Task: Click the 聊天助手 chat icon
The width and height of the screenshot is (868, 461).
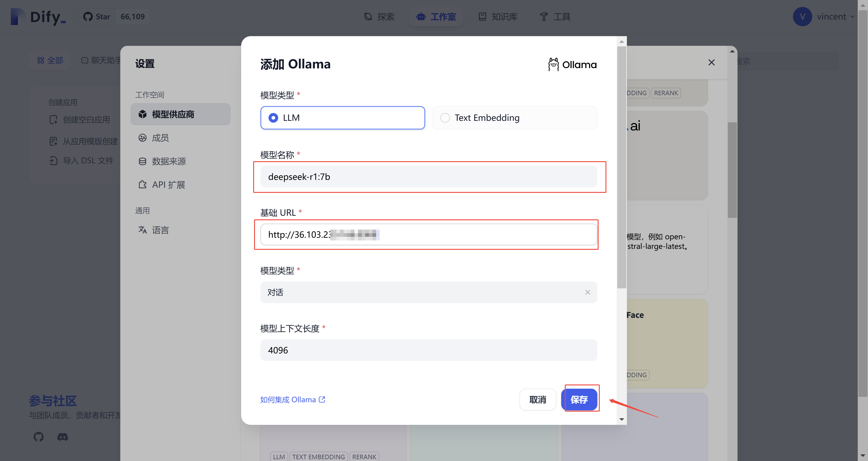Action: [85, 60]
